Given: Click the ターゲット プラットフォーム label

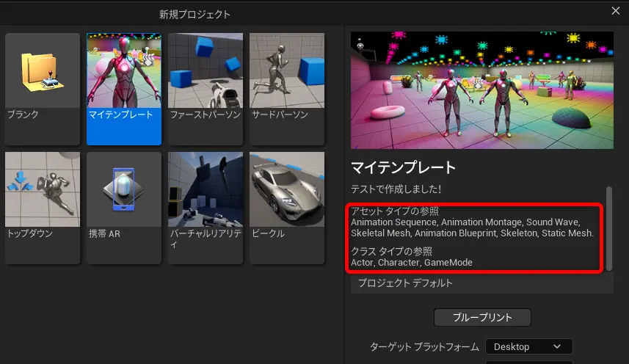Looking at the screenshot, I should pos(424,347).
